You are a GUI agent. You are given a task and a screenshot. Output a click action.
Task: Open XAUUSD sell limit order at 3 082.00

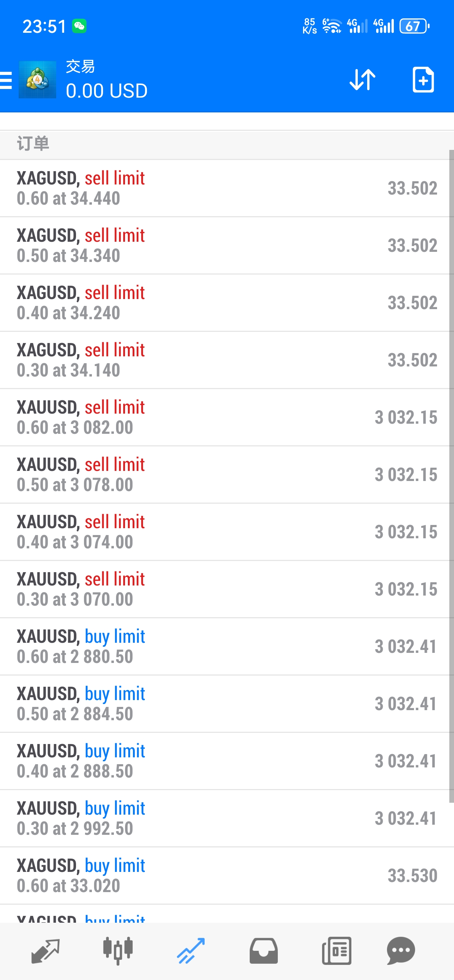[224, 417]
